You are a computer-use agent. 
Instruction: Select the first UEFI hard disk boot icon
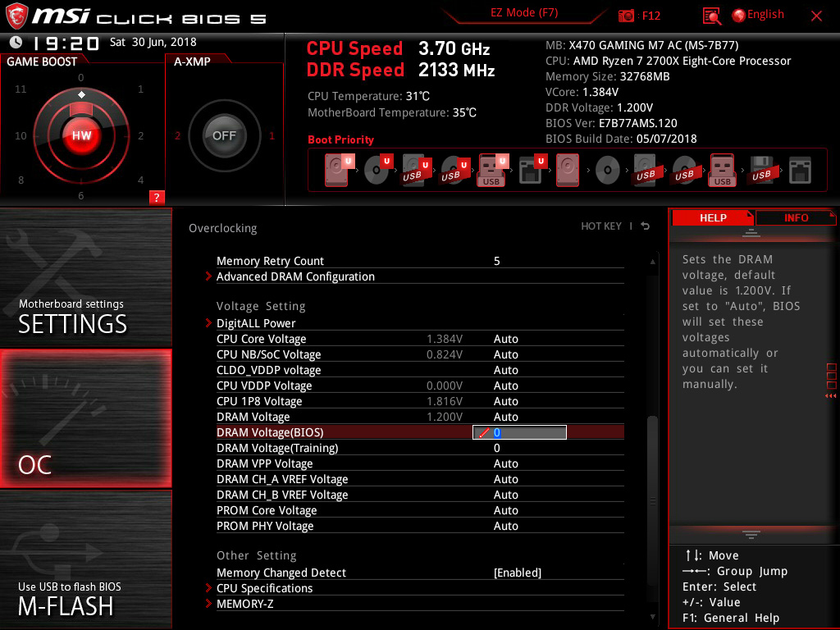click(339, 170)
